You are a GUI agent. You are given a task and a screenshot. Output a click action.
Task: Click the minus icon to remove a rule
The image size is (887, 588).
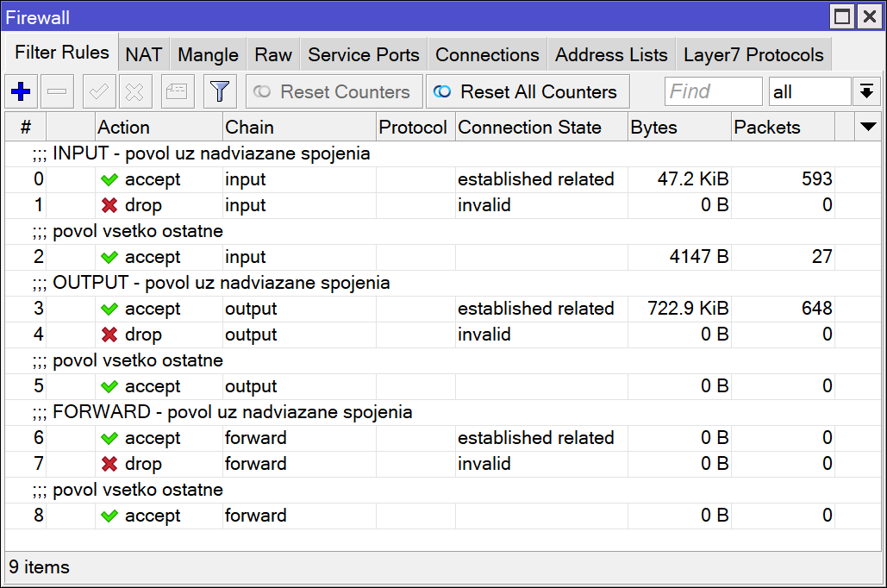coord(56,91)
